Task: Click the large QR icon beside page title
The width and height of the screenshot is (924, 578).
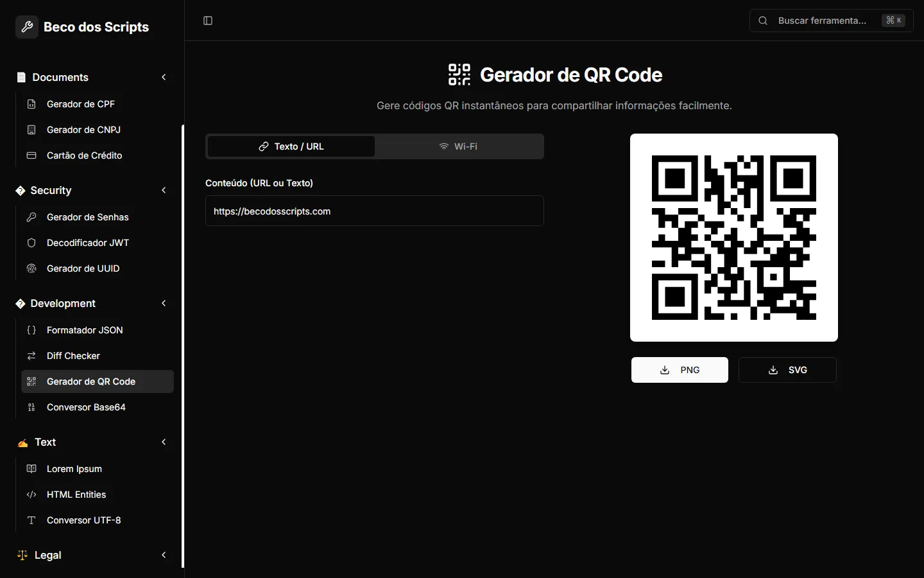Action: 459,74
